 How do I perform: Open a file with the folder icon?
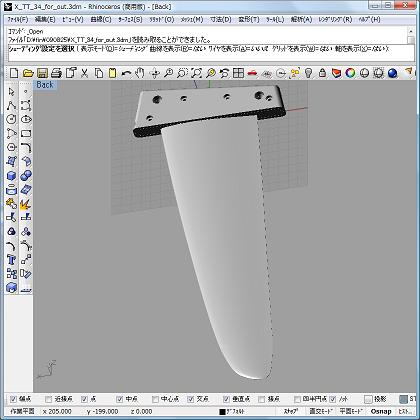pos(28,73)
